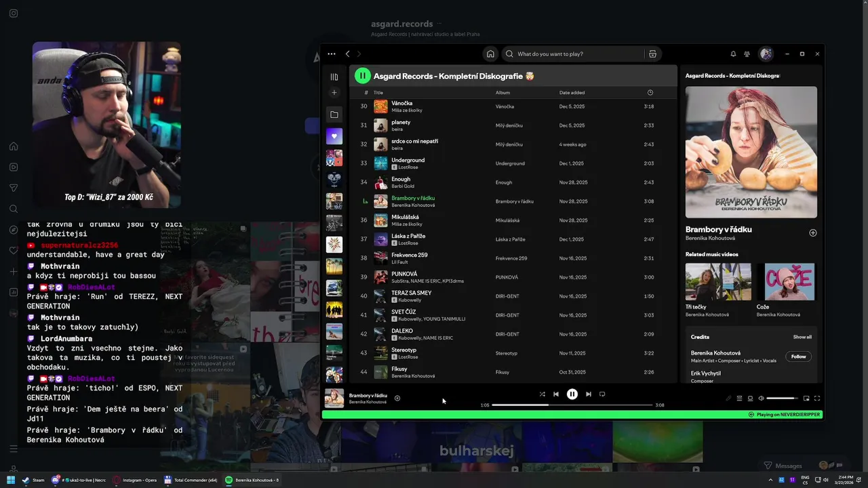Open the Browse icon in the search bar
The height and width of the screenshot is (488, 868).
pyautogui.click(x=652, y=54)
